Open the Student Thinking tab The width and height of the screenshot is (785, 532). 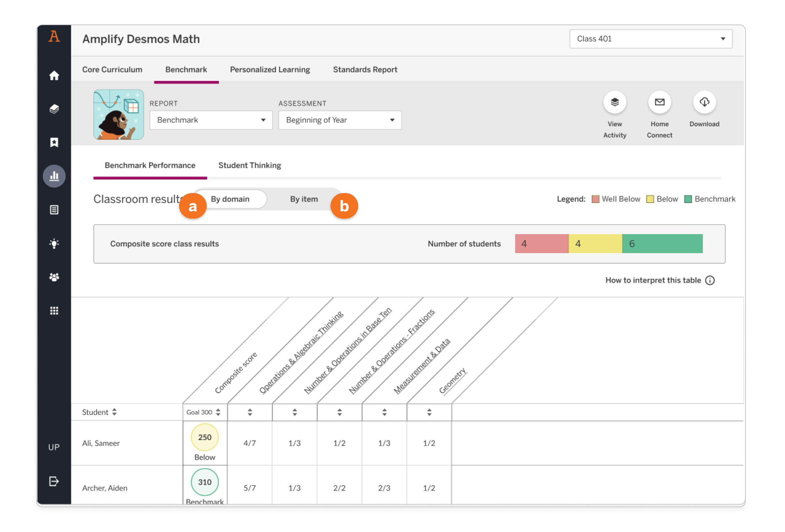(249, 165)
